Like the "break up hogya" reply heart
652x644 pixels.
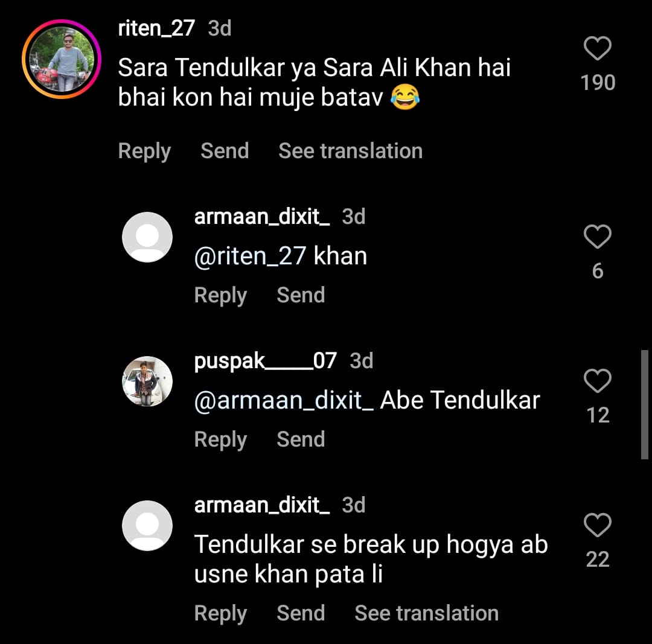598,525
